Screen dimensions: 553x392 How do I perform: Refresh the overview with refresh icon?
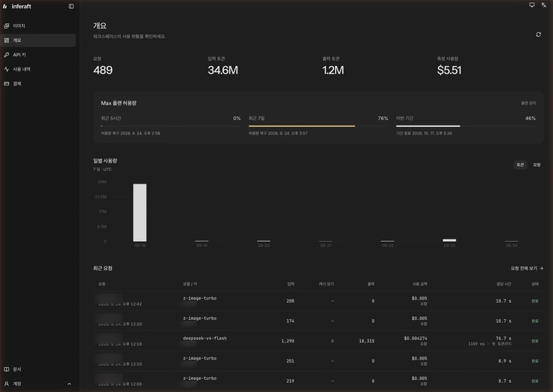point(538,35)
